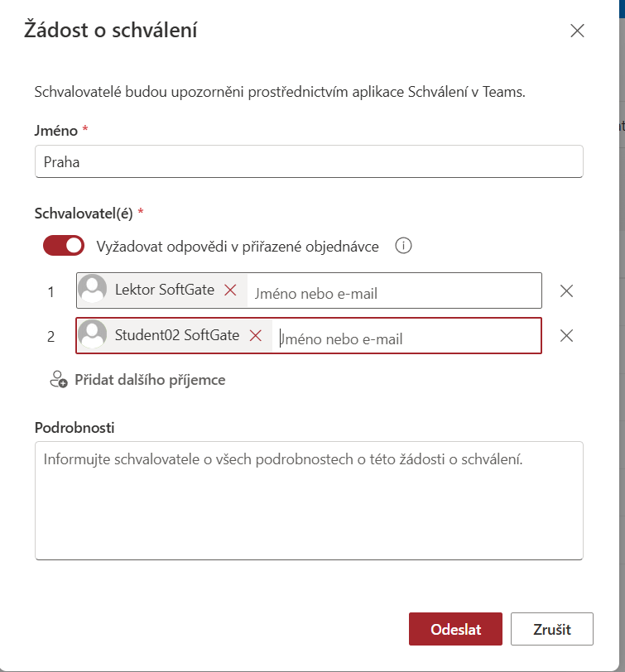Click the Jméno field containing Praha
The height and width of the screenshot is (672, 625).
click(309, 161)
